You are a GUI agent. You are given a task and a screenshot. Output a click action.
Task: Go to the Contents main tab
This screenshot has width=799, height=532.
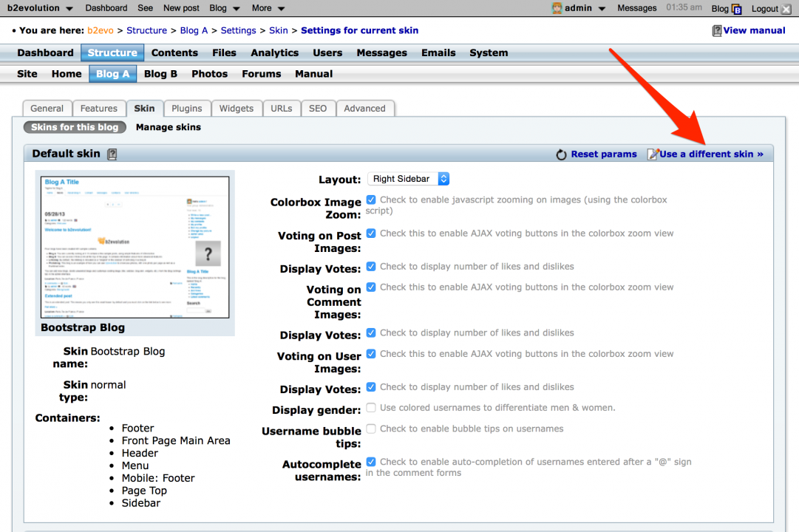pyautogui.click(x=174, y=53)
